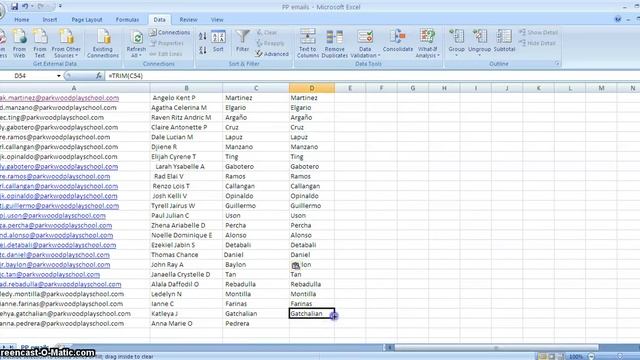Click the Ungroup icon
The image size is (640, 360).
(480, 42)
